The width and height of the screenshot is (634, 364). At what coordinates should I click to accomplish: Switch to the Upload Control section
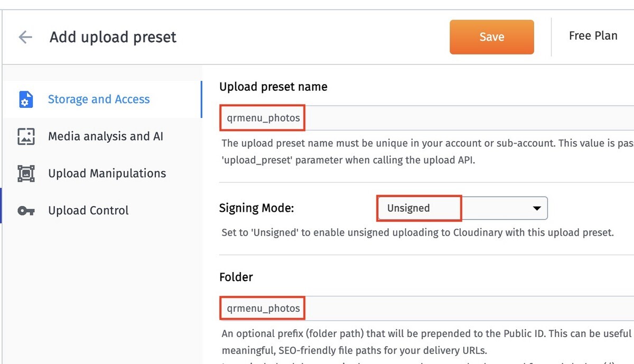88,210
